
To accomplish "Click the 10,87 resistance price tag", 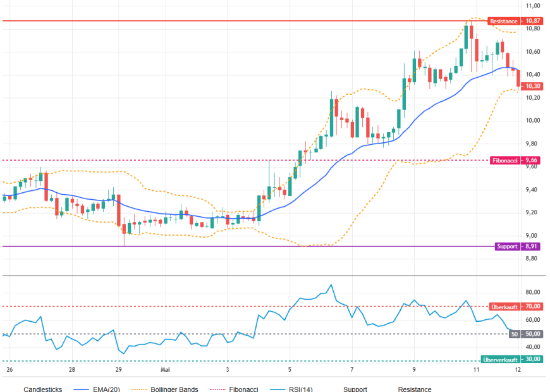I will click(532, 21).
